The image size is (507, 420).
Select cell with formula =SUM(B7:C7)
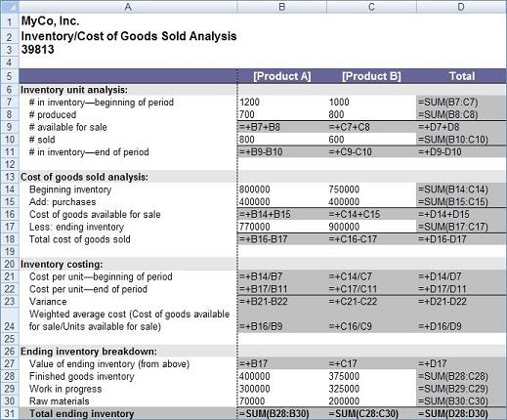[461, 103]
